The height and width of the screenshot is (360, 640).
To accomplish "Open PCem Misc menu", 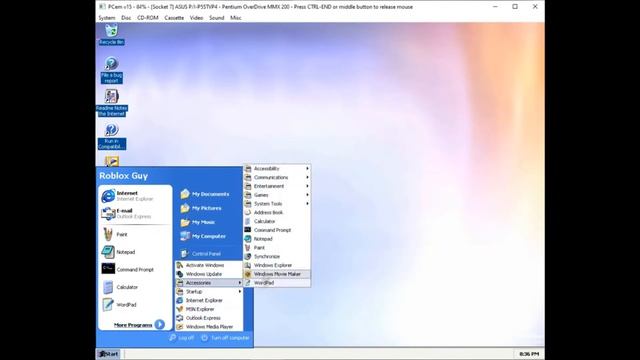I will pos(236,18).
